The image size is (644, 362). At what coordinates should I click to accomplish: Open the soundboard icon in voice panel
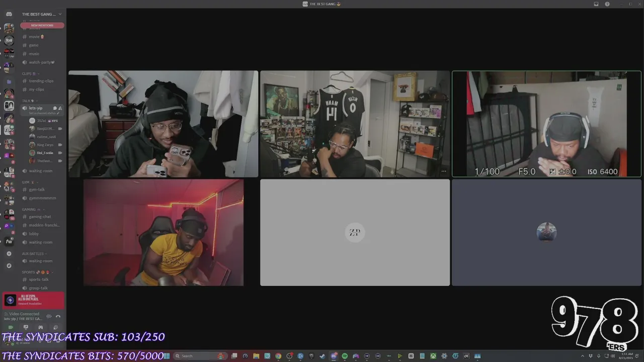[56, 327]
